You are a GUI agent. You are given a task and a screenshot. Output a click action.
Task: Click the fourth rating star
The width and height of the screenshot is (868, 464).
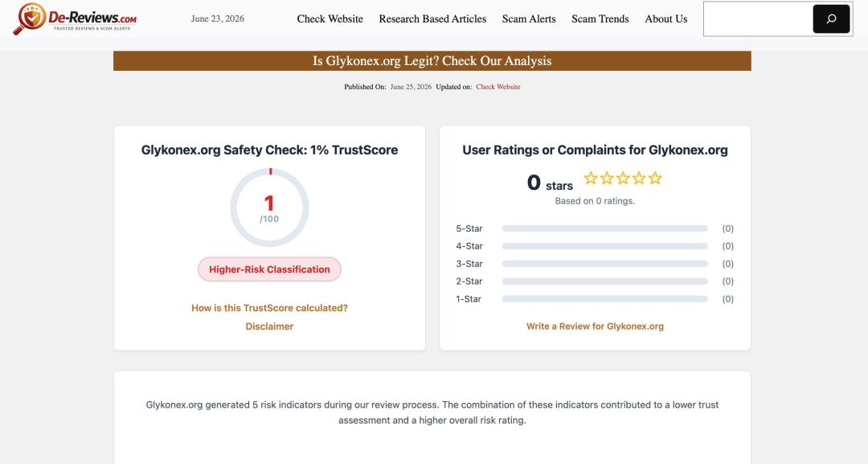pos(639,179)
